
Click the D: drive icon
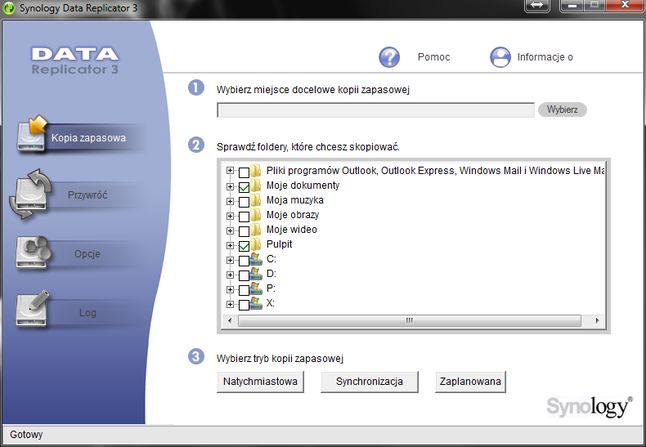point(256,274)
